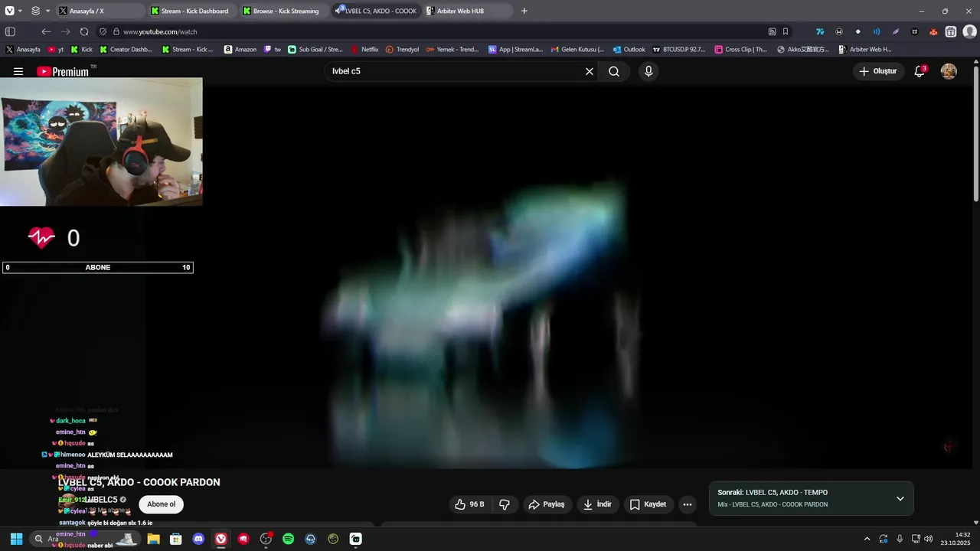This screenshot has width=980, height=551.
Task: Open the account avatar menu
Action: [949, 71]
